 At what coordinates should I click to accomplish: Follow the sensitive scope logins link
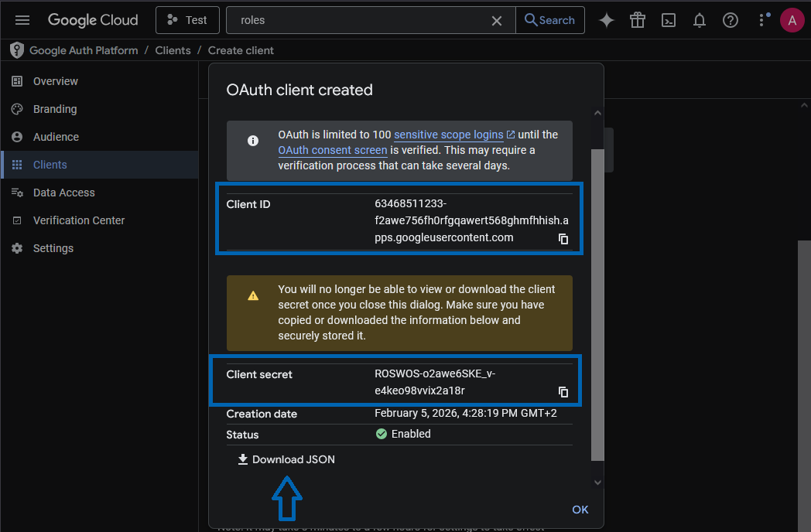pos(449,135)
